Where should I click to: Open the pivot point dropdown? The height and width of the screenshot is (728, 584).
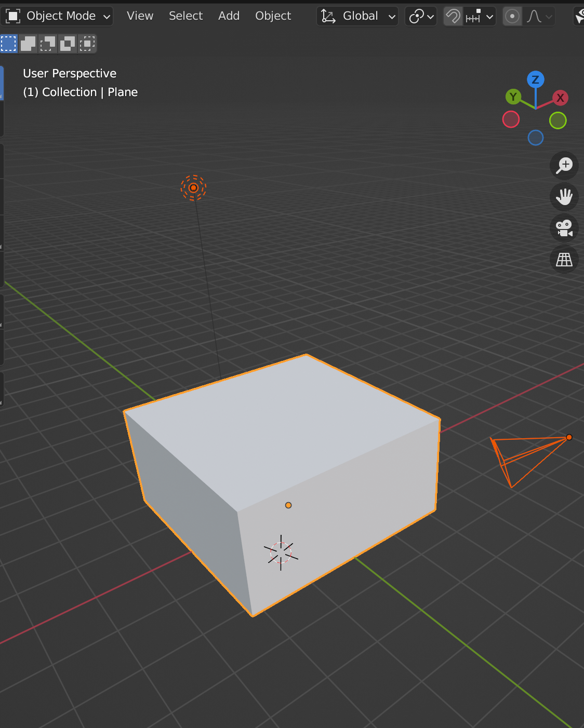(x=421, y=16)
